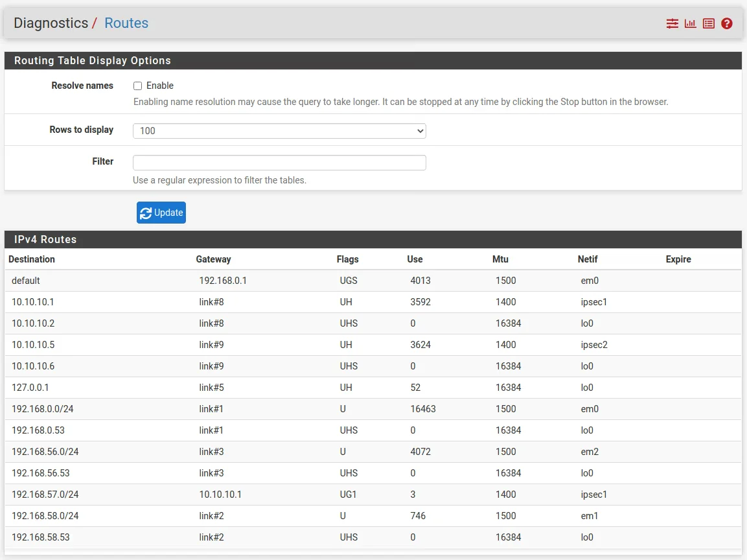Open related log entries icon
This screenshot has height=560, width=747.
click(709, 23)
